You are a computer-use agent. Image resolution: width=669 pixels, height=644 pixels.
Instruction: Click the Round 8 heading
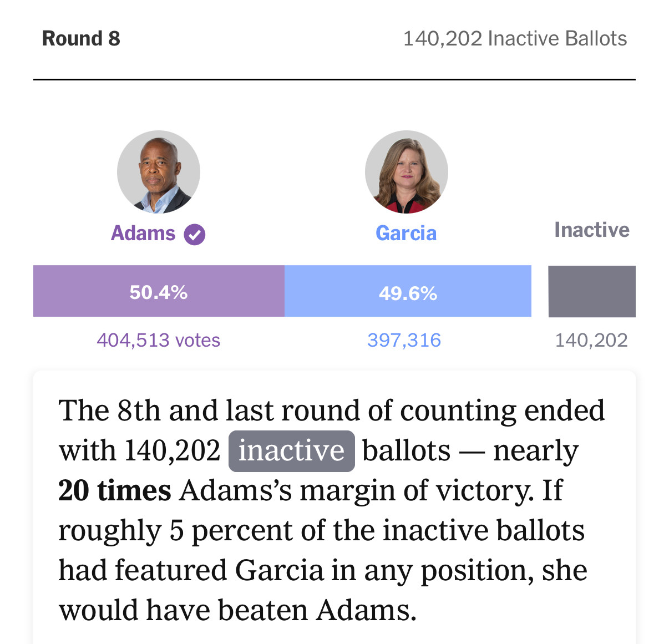coord(81,39)
